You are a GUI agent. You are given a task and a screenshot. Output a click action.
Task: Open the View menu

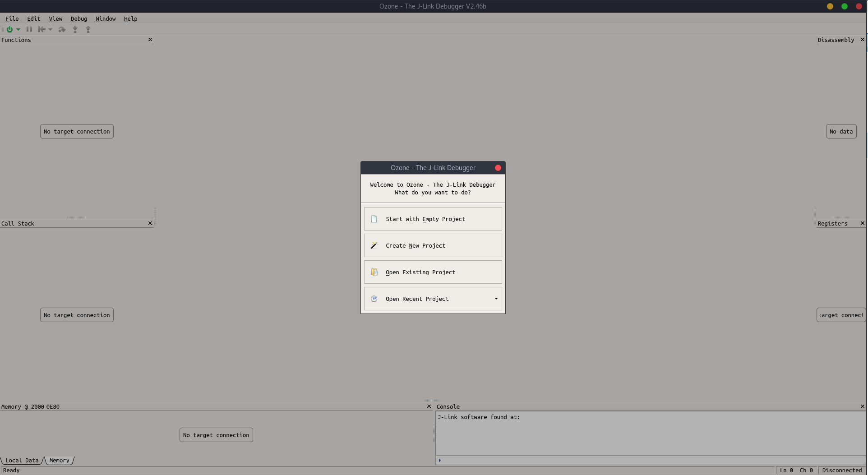tap(55, 19)
